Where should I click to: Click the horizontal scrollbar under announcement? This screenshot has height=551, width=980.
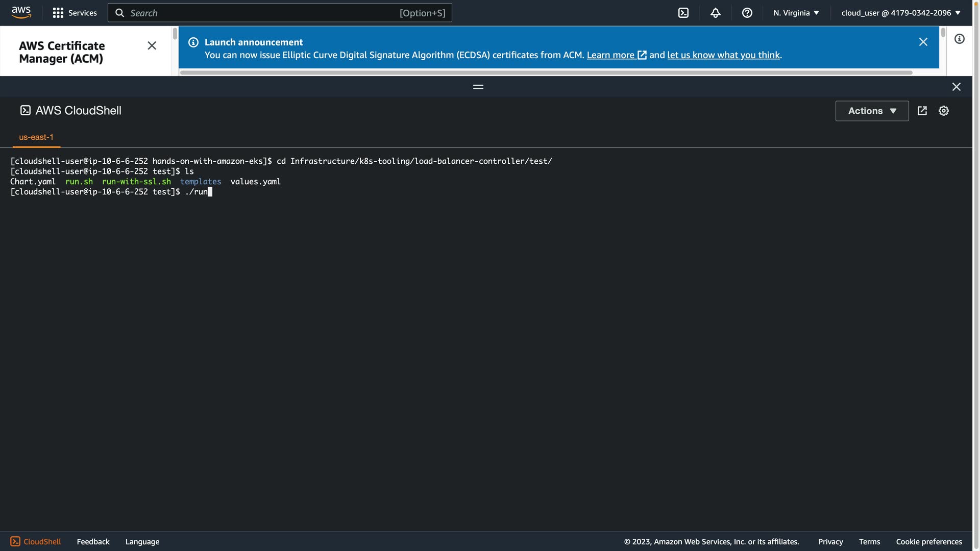pos(546,73)
